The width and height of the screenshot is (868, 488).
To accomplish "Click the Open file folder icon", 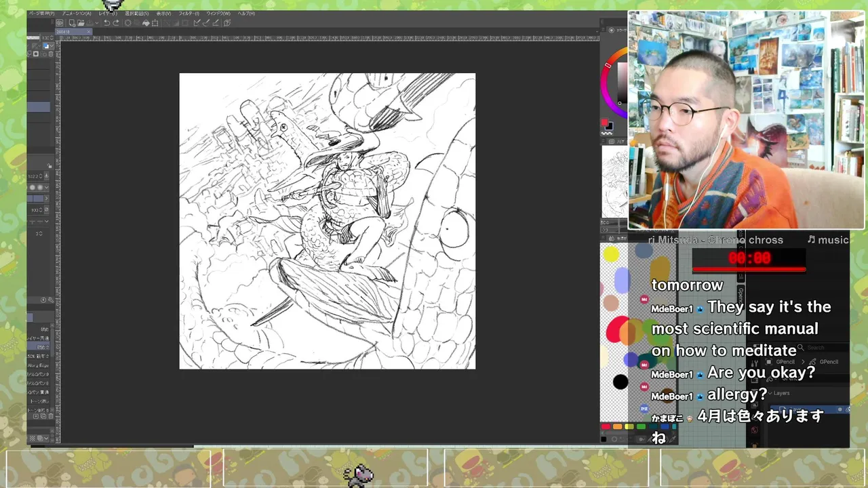I will (x=81, y=23).
